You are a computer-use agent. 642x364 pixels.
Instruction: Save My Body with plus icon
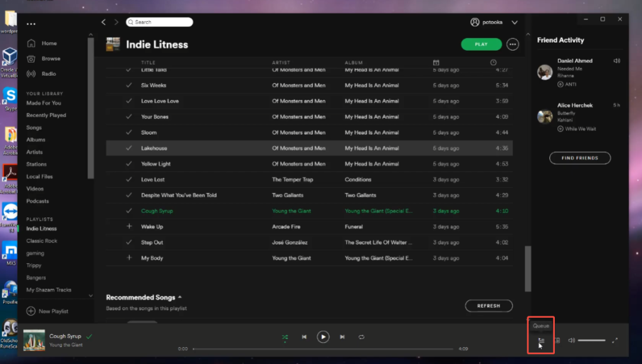[129, 257]
